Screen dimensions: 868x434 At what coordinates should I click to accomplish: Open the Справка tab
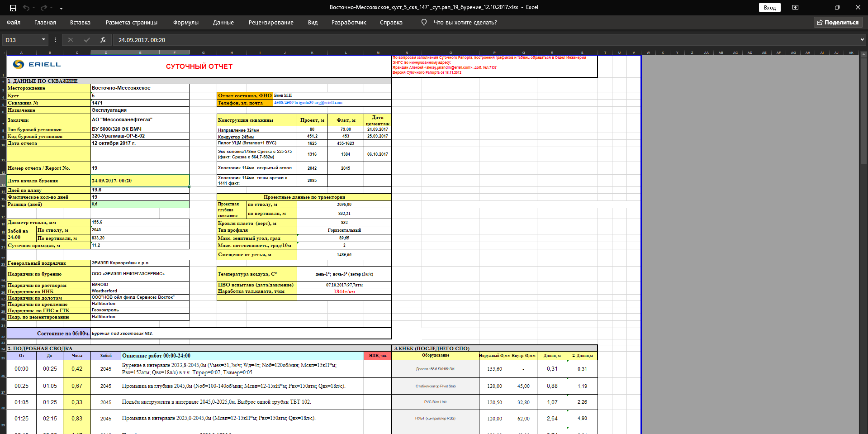click(391, 22)
